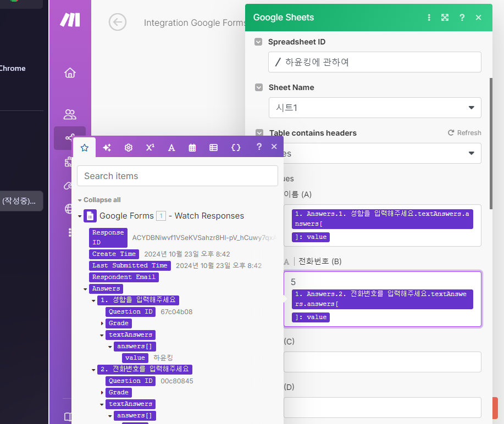This screenshot has width=504, height=424.
Task: Open the Team users icon in the sidebar
Action: pyautogui.click(x=70, y=114)
